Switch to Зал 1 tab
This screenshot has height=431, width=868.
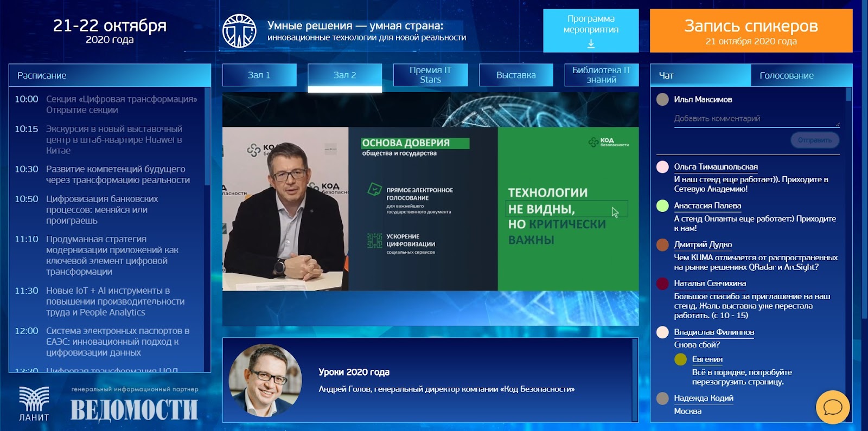[259, 75]
